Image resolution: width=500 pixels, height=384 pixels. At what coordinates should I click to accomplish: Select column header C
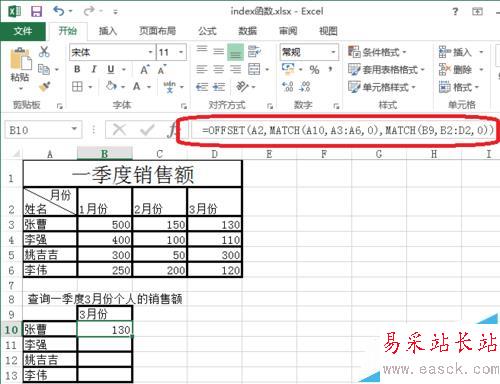pos(160,154)
